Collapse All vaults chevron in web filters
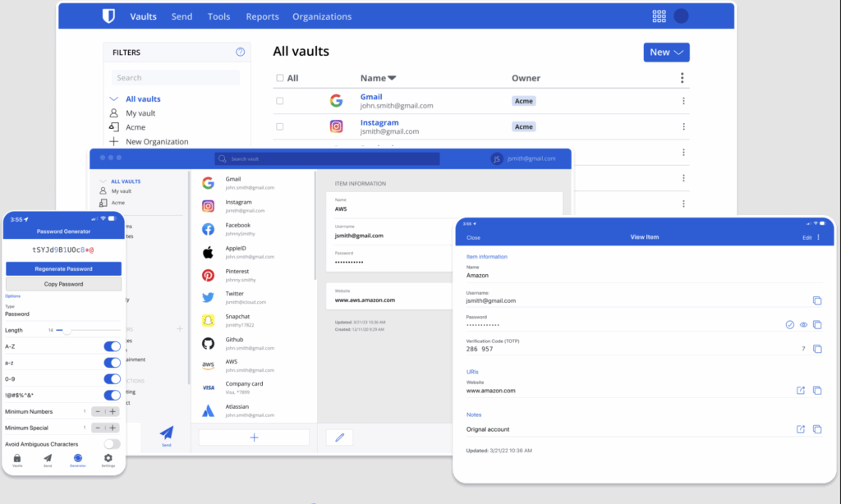The image size is (841, 504). 113,99
